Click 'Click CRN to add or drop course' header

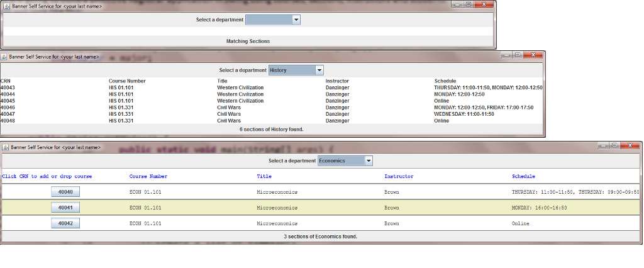tap(47, 176)
